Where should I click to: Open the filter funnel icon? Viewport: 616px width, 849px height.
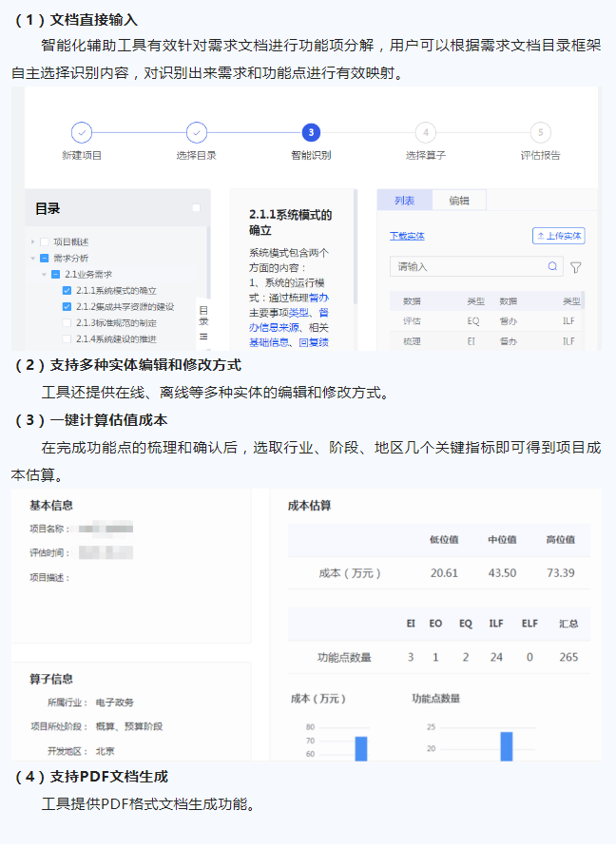point(576,268)
